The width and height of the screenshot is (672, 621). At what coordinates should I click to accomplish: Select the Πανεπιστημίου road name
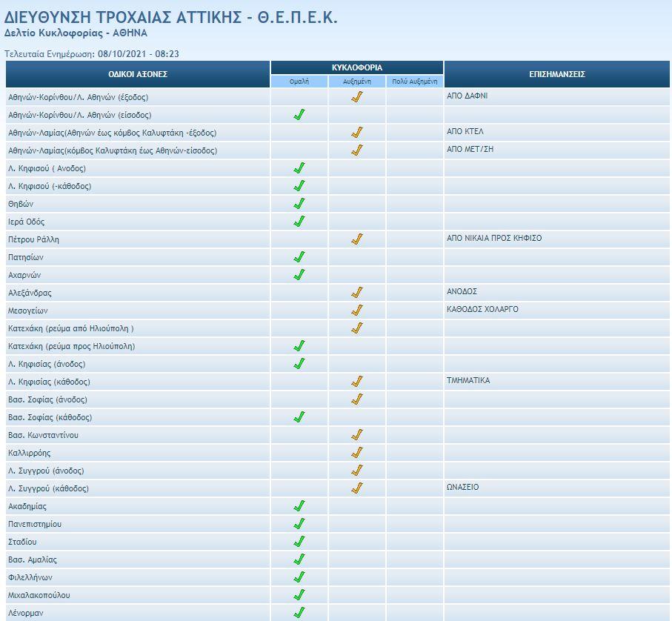tap(35, 524)
